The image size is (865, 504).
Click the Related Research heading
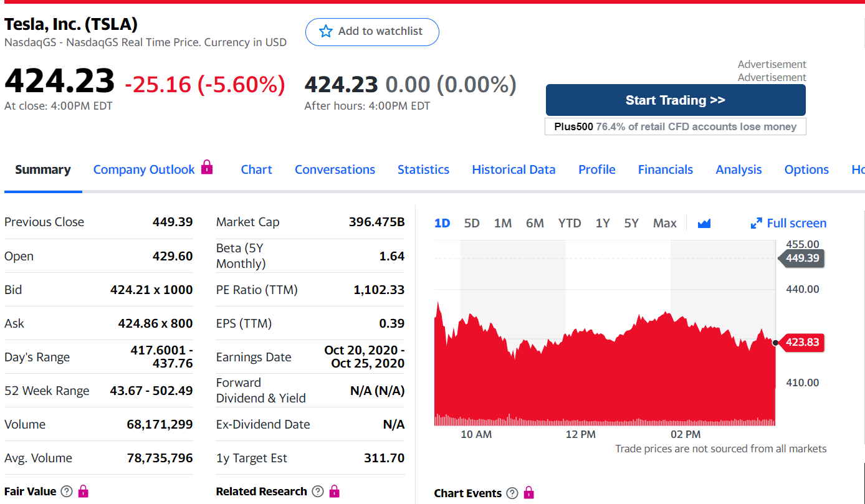pos(262,492)
